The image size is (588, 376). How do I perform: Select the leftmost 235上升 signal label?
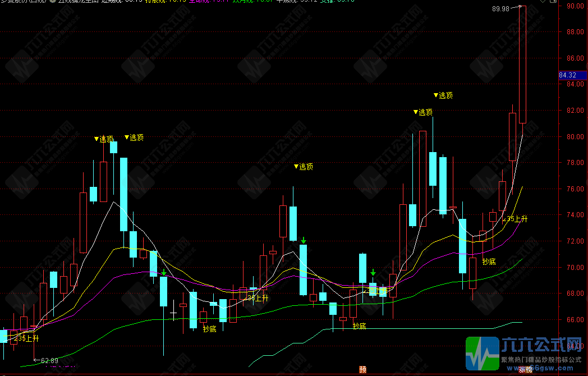click(x=27, y=338)
